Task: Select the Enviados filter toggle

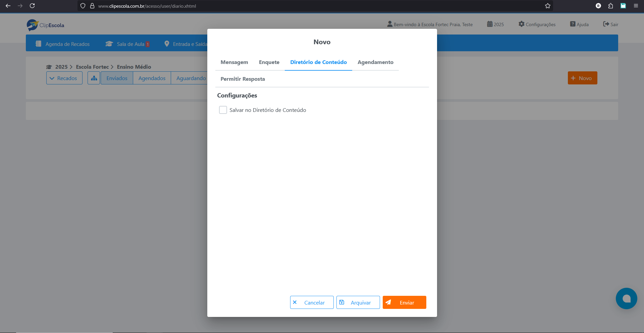Action: (116, 78)
